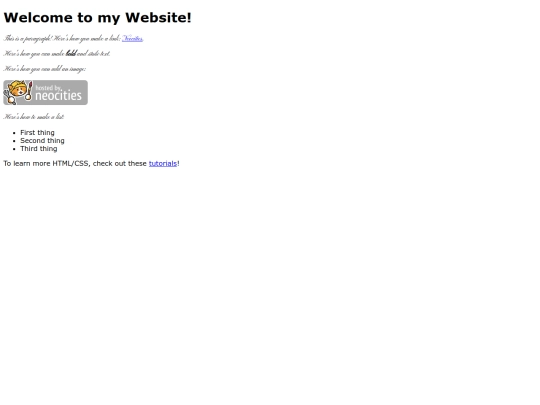This screenshot has height=405, width=540.
Task: Click the bullet before 'Third thing'
Action: click(x=14, y=149)
